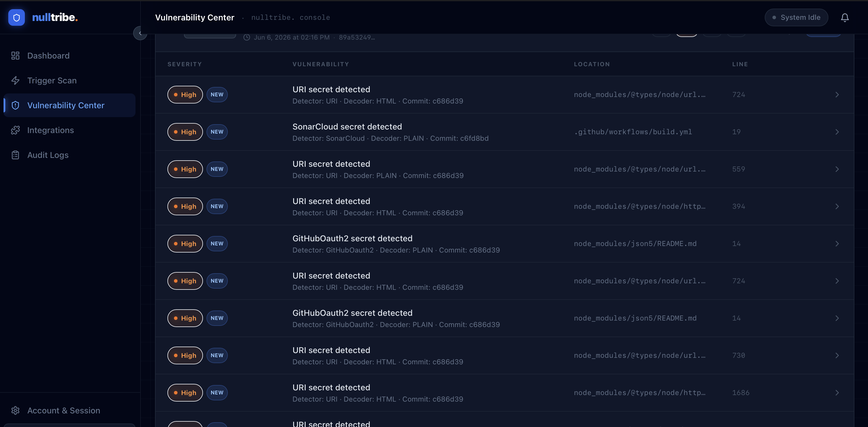Expand the chevron for the line 394 row
Screen dimensions: 868x427
click(x=837, y=206)
